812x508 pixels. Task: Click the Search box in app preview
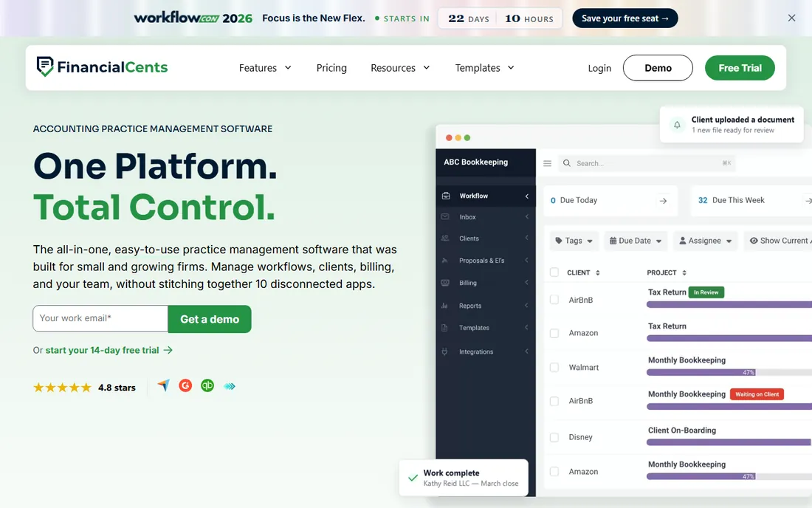[x=647, y=163]
